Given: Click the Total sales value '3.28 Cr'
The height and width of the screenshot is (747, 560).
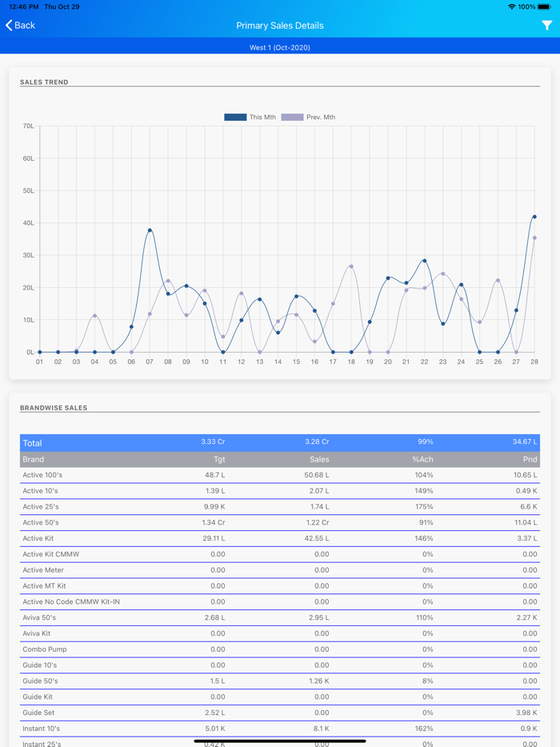Looking at the screenshot, I should [x=317, y=441].
